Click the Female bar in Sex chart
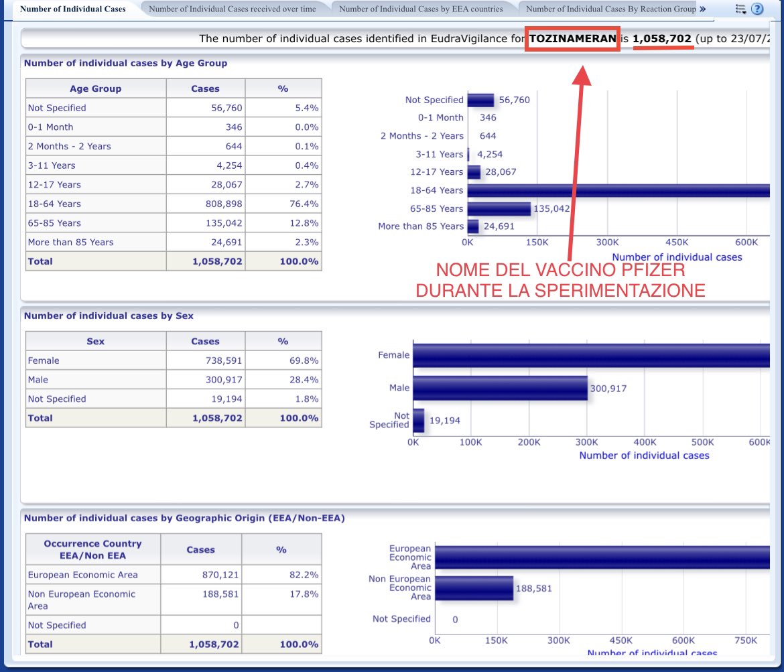The height and width of the screenshot is (672, 784). pyautogui.click(x=591, y=356)
